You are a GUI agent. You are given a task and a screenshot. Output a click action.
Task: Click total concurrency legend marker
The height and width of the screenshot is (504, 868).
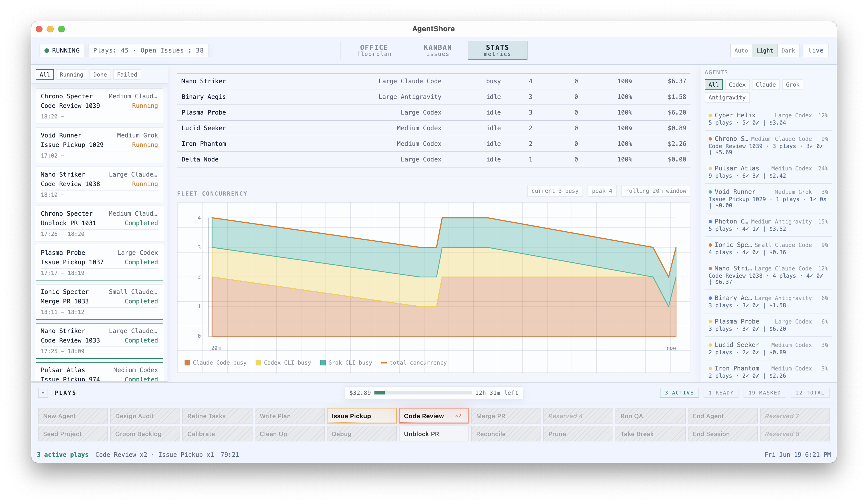click(x=384, y=363)
